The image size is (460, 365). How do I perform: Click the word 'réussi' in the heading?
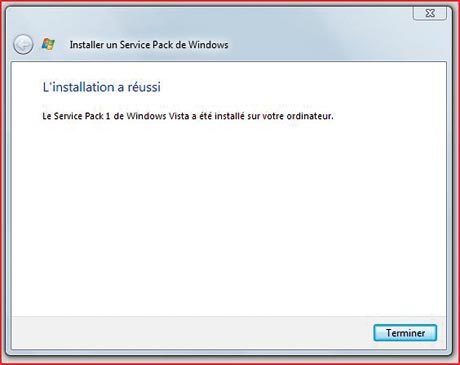tap(144, 87)
